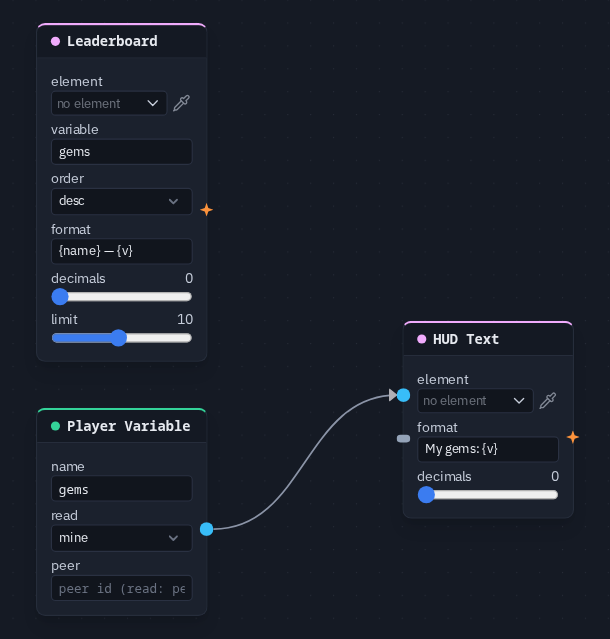Click the limit value 10
Viewport: 610px width, 639px height.
[185, 319]
